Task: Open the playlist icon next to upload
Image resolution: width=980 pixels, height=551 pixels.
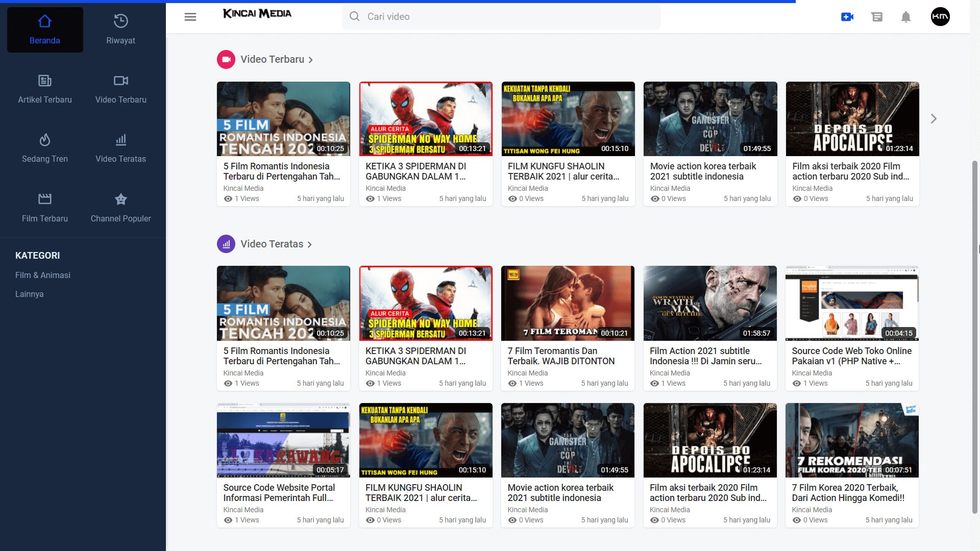Action: (x=877, y=17)
